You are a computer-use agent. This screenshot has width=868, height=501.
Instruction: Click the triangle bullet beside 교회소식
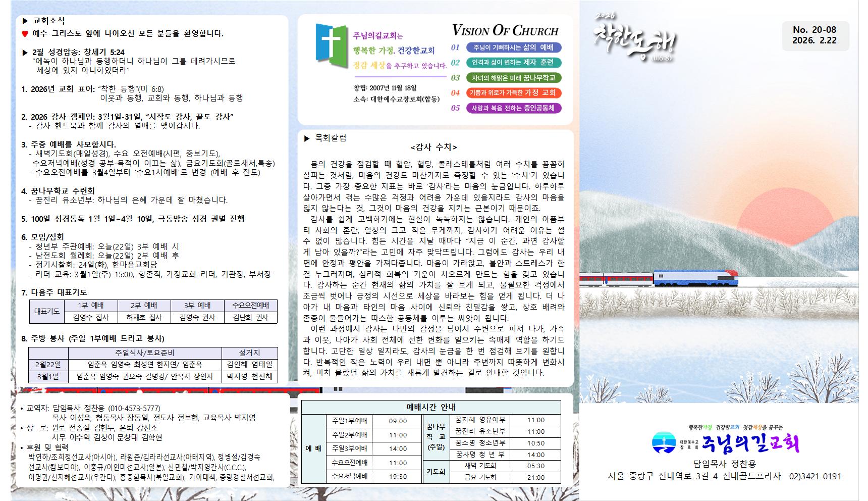pyautogui.click(x=25, y=21)
